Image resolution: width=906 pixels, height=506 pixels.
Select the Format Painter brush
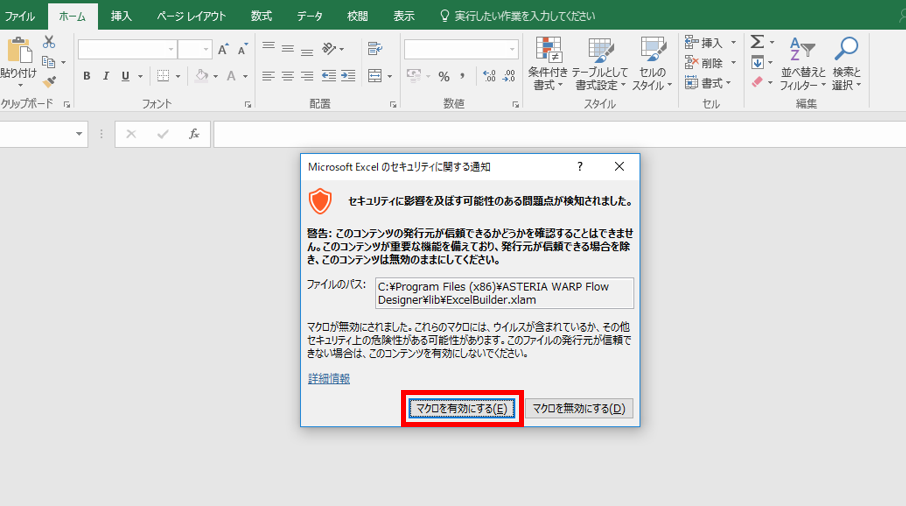pyautogui.click(x=50, y=81)
